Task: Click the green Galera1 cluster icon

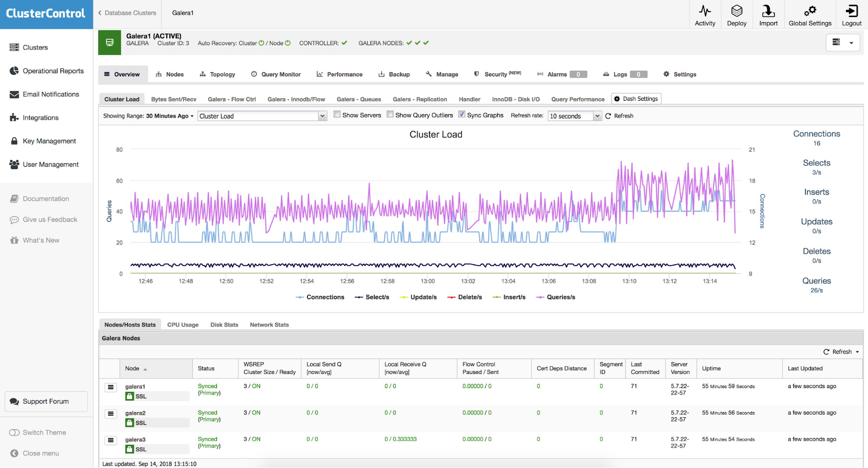Action: point(109,43)
